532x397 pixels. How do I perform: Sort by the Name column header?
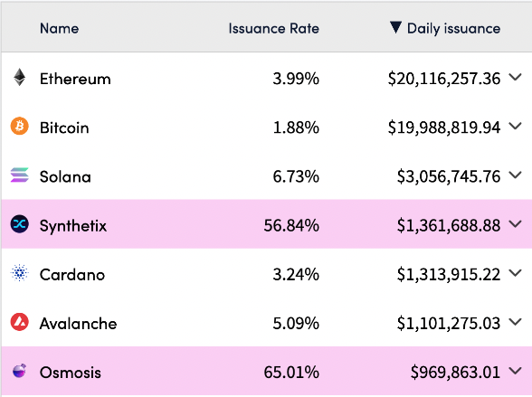point(60,28)
